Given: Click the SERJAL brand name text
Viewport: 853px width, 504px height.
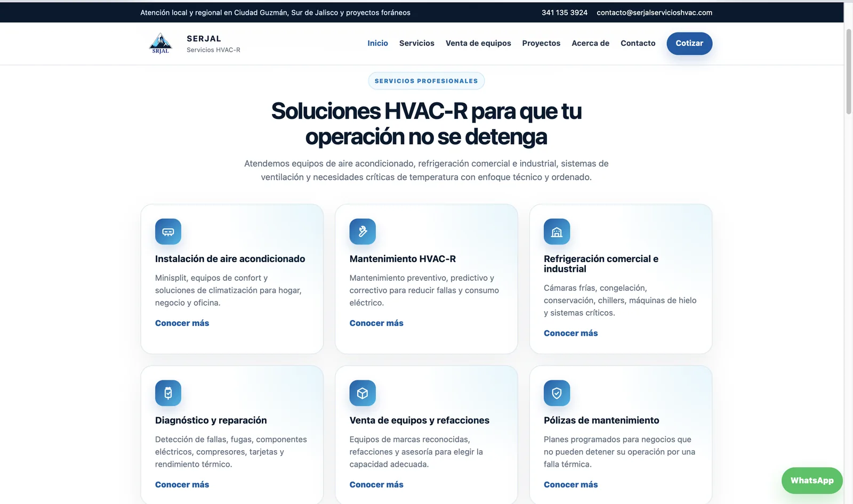Looking at the screenshot, I should 204,38.
